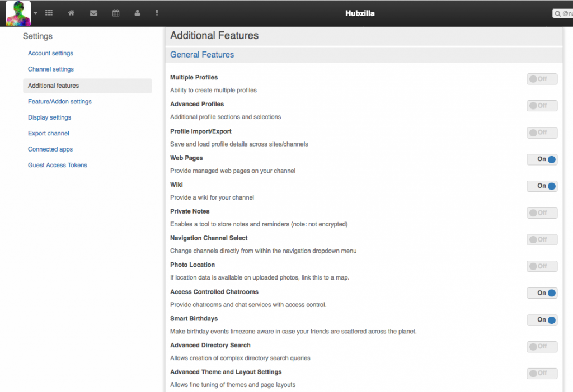Enable the Multiple Profiles toggle
This screenshot has width=573, height=392.
pyautogui.click(x=542, y=79)
